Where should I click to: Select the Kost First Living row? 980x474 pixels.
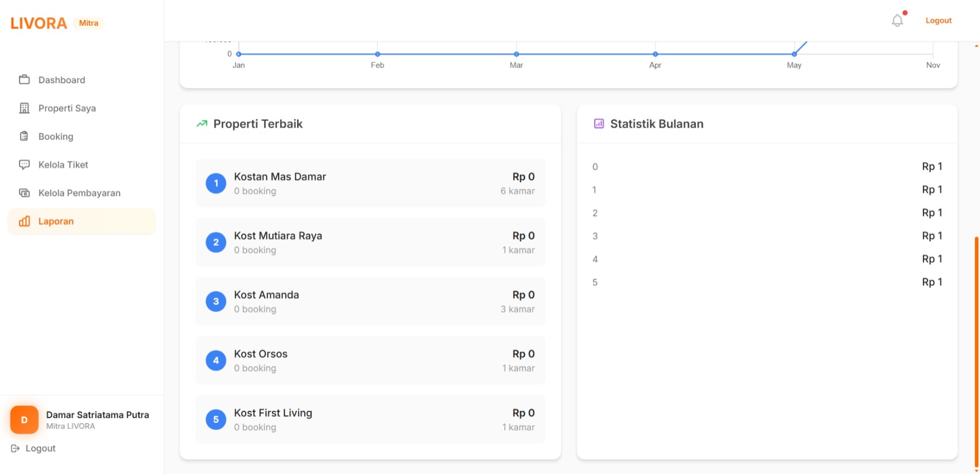tap(370, 420)
